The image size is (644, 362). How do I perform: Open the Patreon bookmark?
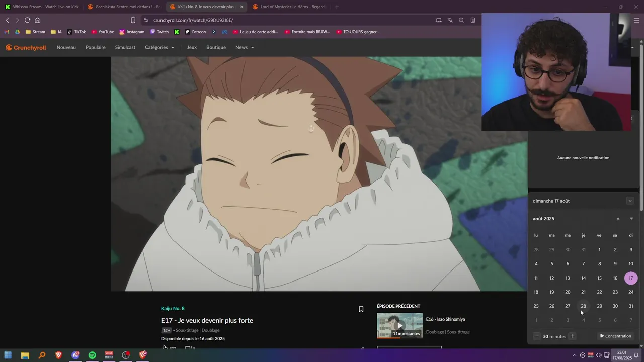click(195, 32)
